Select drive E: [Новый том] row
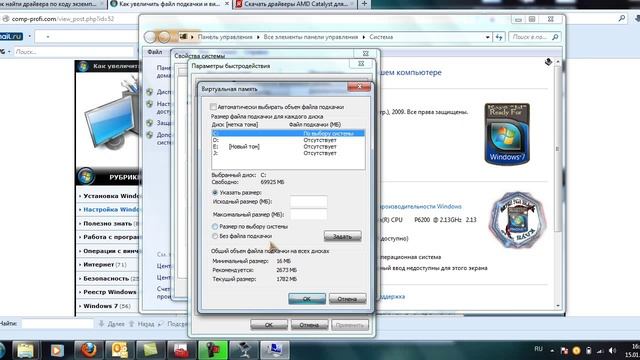The width and height of the screenshot is (640, 360). 288,147
